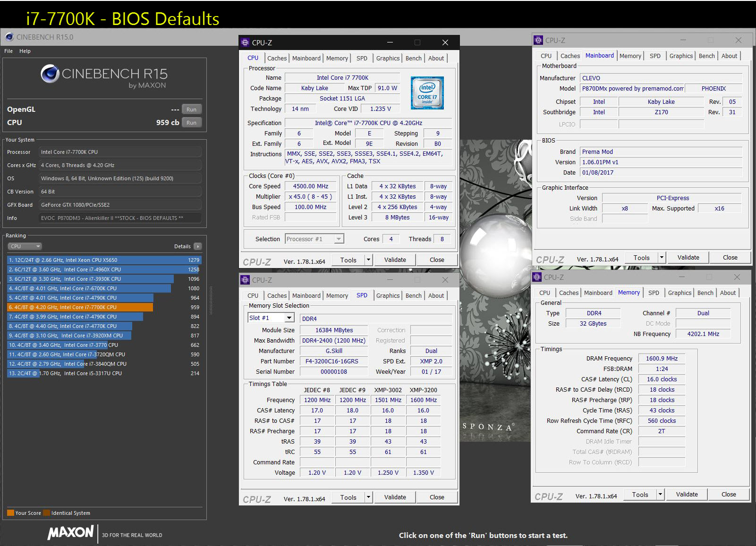Click the Max TDP 91.0 W value
Screen dimensions: 756x546
click(x=387, y=88)
